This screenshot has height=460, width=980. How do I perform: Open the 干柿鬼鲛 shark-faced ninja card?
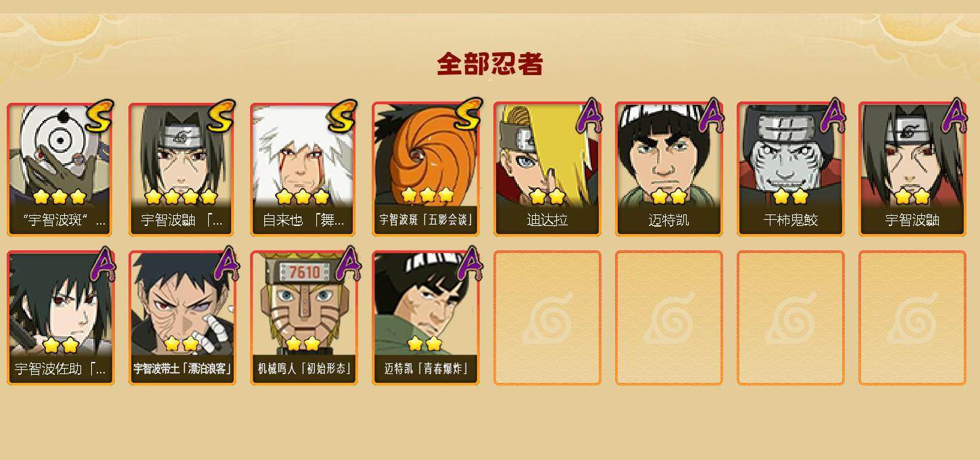[x=791, y=169]
